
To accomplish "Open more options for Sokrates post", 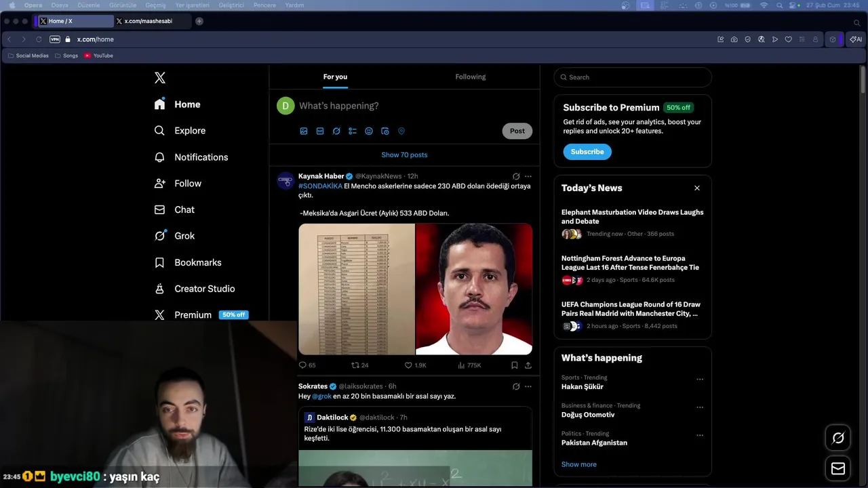I will click(528, 386).
